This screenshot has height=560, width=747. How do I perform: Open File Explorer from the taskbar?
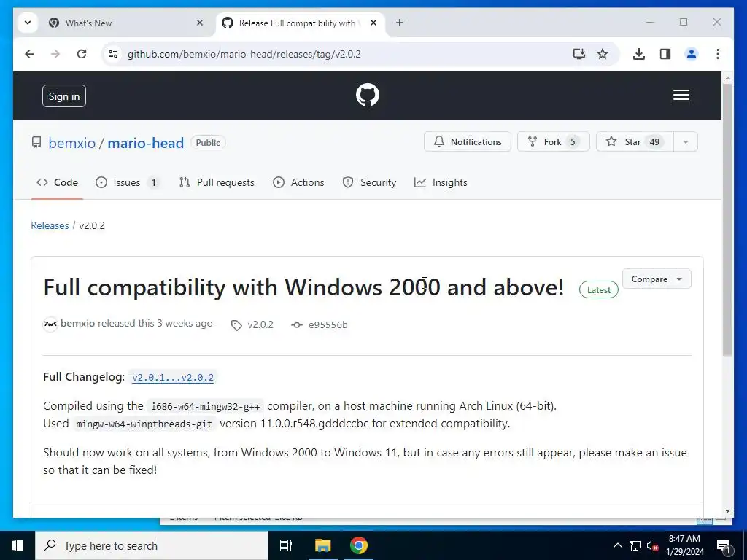pos(322,545)
